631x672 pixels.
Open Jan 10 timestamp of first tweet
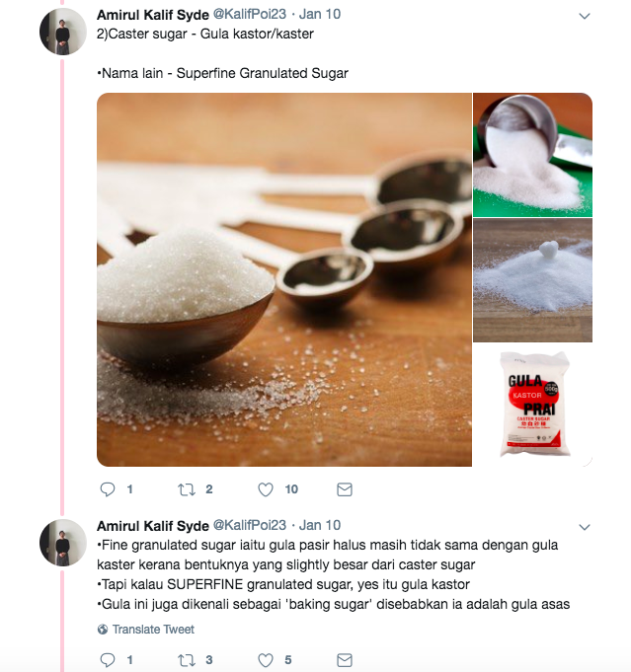click(x=320, y=14)
